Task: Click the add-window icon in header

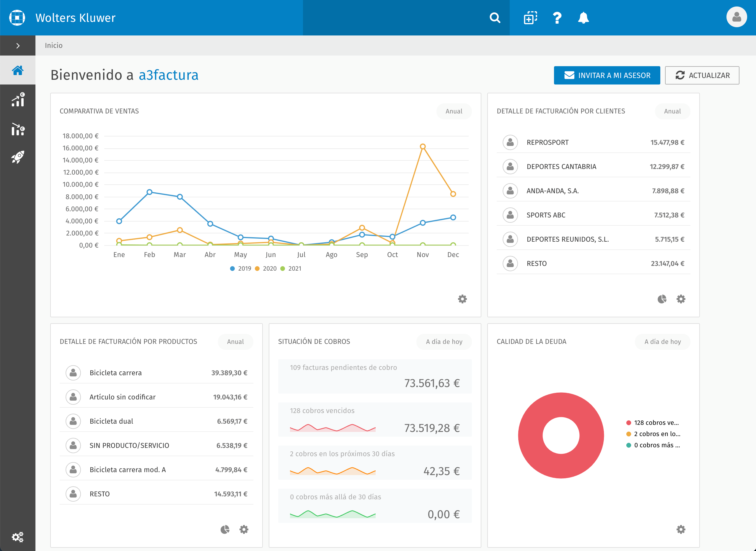Action: click(530, 18)
